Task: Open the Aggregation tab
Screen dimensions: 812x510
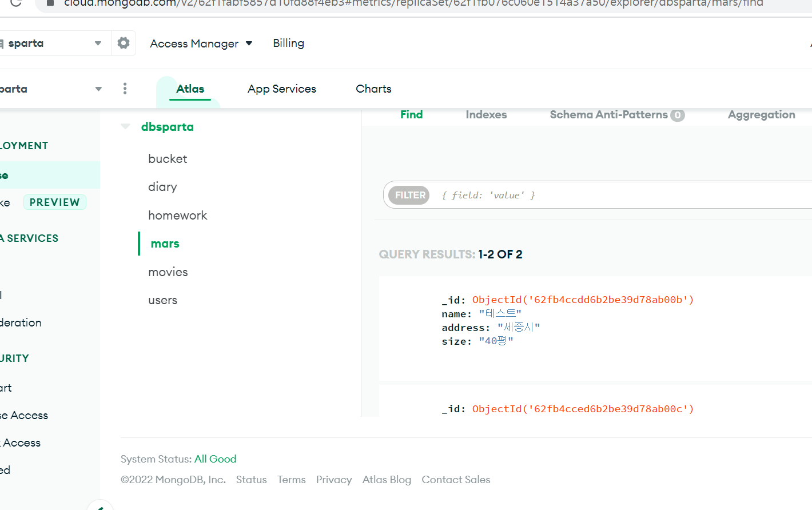Action: [x=761, y=114]
